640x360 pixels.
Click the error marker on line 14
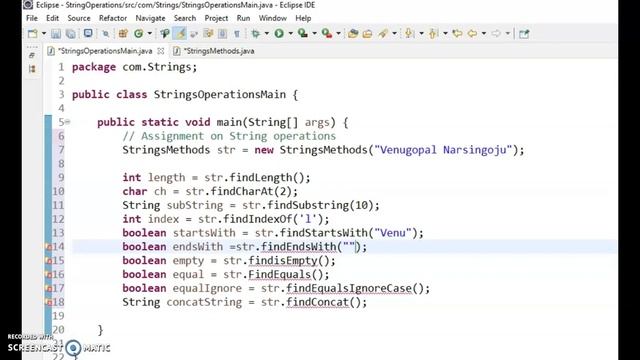tap(49, 247)
